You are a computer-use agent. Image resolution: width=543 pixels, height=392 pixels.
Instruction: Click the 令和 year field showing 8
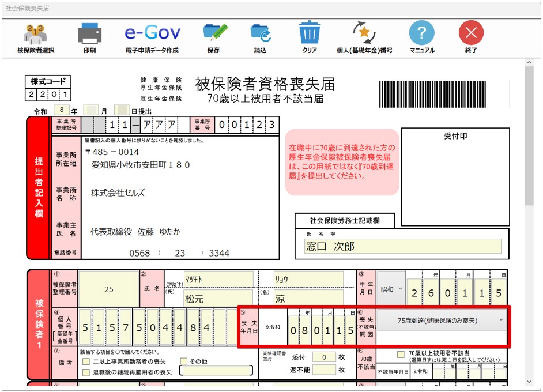pyautogui.click(x=62, y=110)
